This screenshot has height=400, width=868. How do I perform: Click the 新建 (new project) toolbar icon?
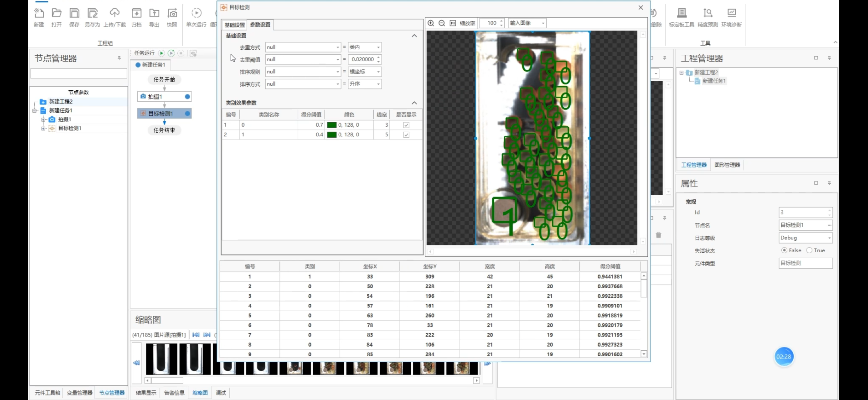pyautogui.click(x=39, y=13)
